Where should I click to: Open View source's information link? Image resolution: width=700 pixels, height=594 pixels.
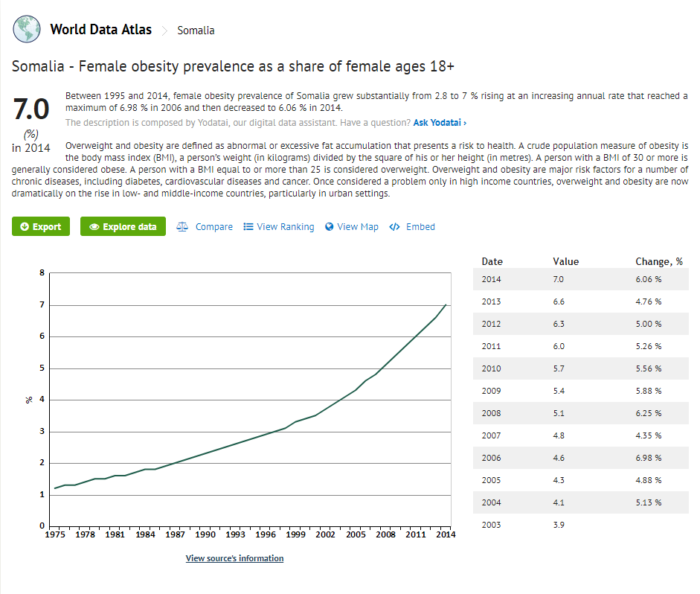(x=234, y=558)
